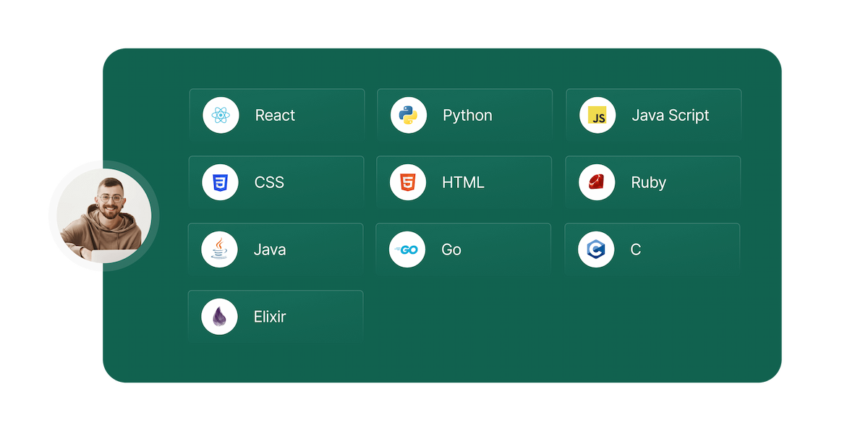
Task: Select the Elixir skill card
Action: click(x=289, y=316)
